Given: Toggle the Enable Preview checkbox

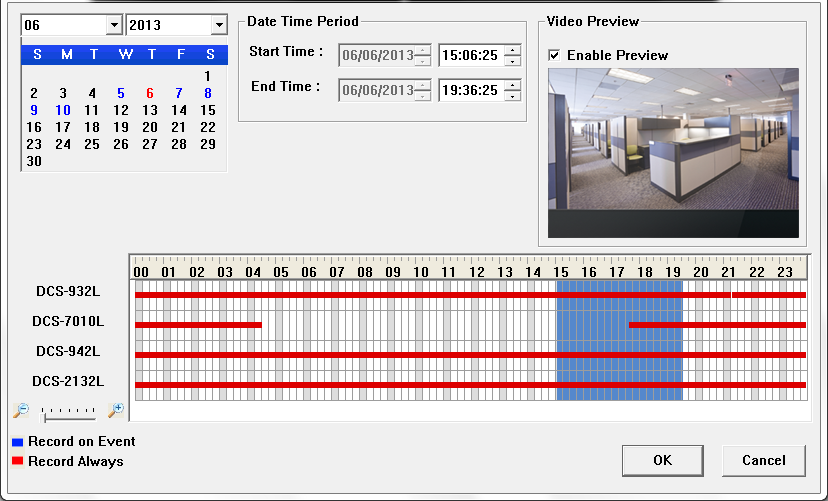Looking at the screenshot, I should click(554, 55).
